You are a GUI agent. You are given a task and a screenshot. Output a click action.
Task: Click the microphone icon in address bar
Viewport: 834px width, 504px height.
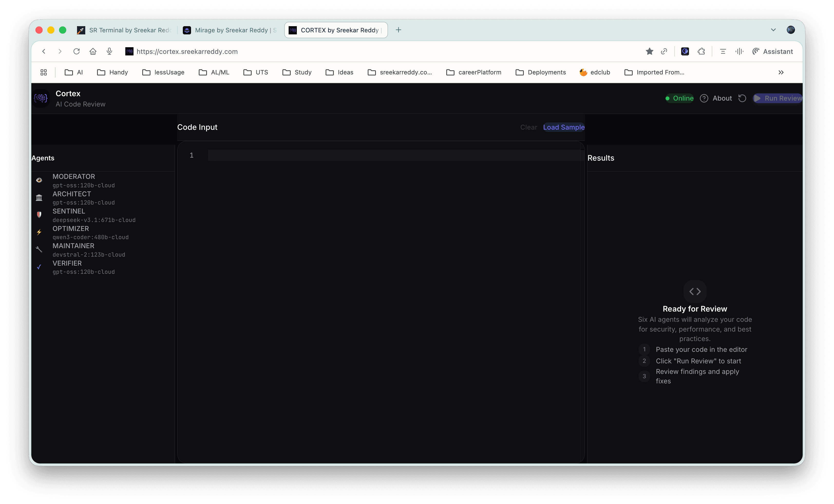click(109, 51)
